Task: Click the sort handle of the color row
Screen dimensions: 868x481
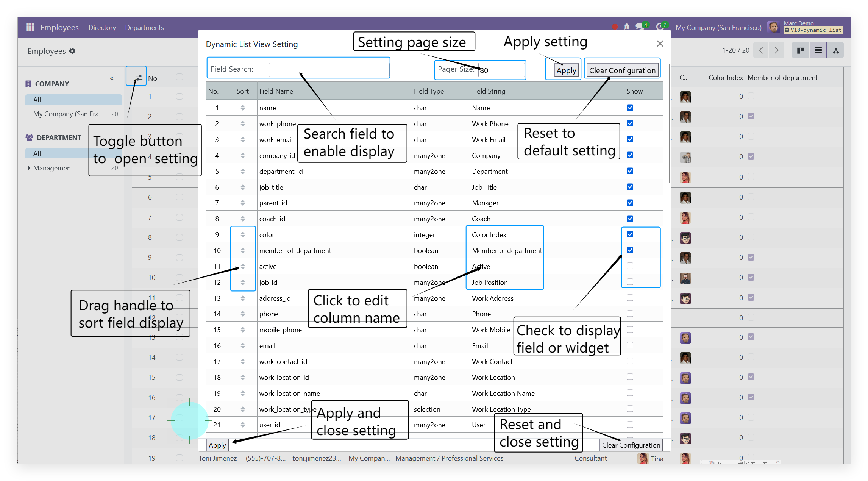Action: [242, 235]
